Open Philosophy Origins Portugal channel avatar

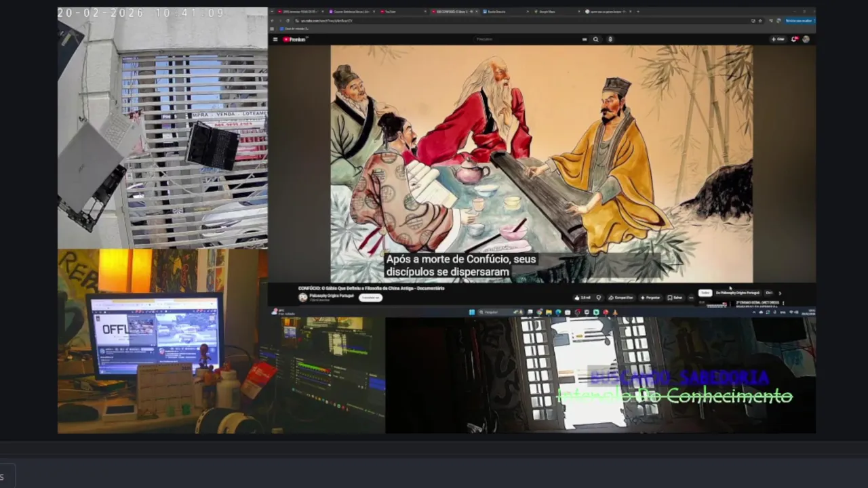tap(302, 298)
